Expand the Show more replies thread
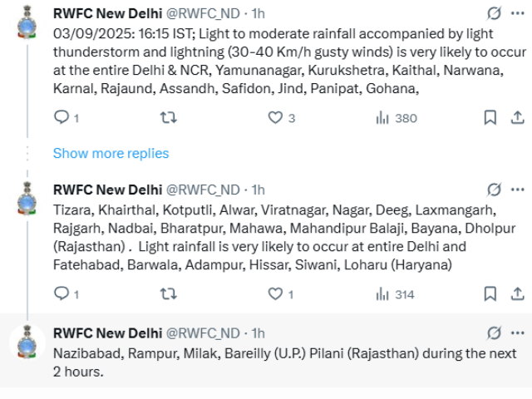The width and height of the screenshot is (532, 399). point(111,154)
